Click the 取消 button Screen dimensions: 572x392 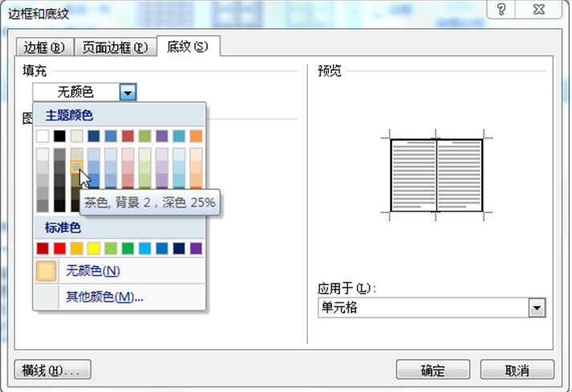pyautogui.click(x=517, y=370)
